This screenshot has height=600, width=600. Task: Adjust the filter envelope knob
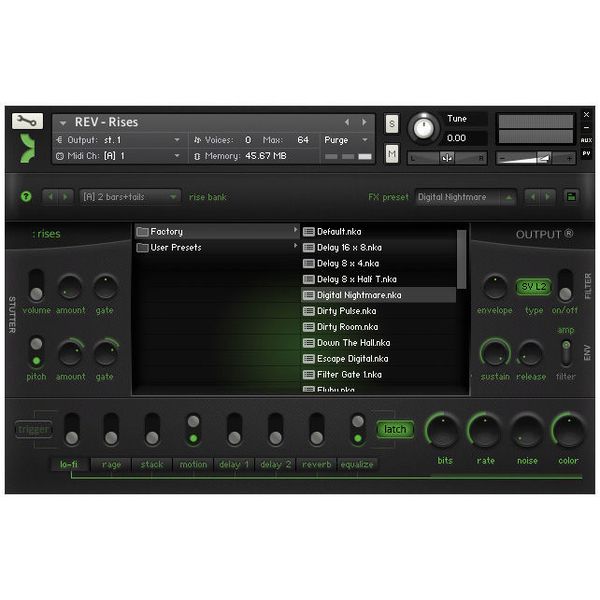[495, 287]
